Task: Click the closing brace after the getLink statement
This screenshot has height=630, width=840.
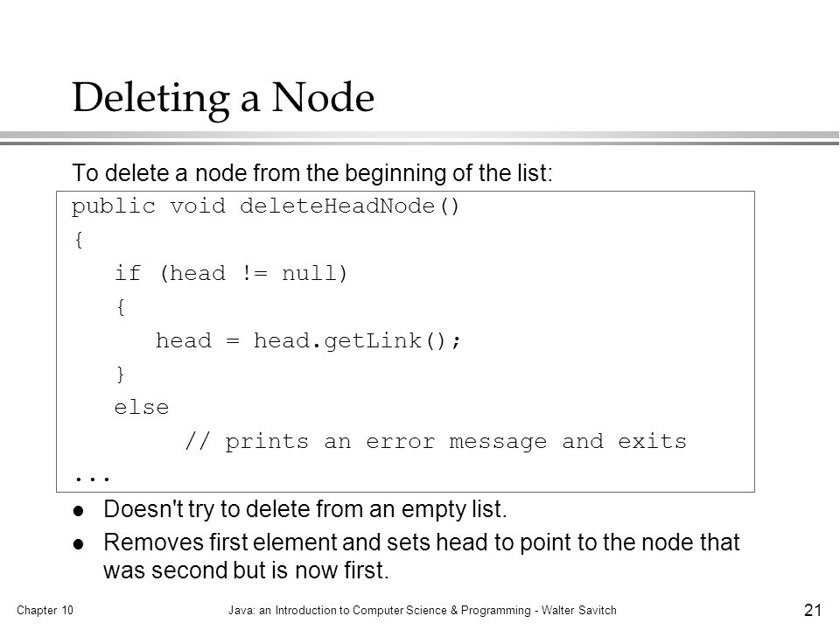Action: click(x=121, y=374)
